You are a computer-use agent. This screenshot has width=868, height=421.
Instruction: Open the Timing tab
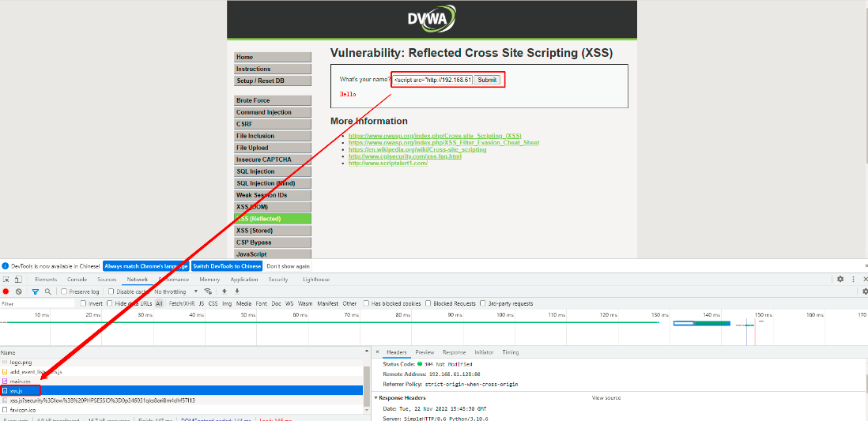pyautogui.click(x=511, y=351)
